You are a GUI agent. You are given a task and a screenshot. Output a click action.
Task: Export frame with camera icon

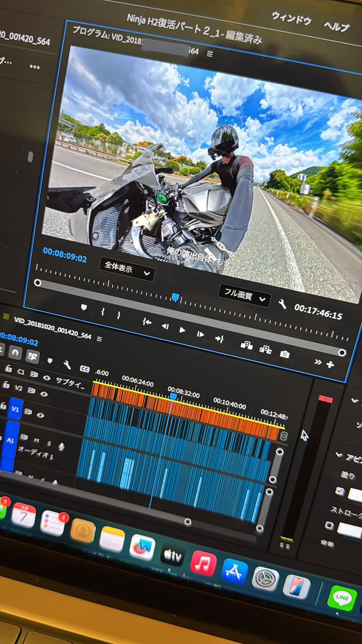tap(285, 354)
